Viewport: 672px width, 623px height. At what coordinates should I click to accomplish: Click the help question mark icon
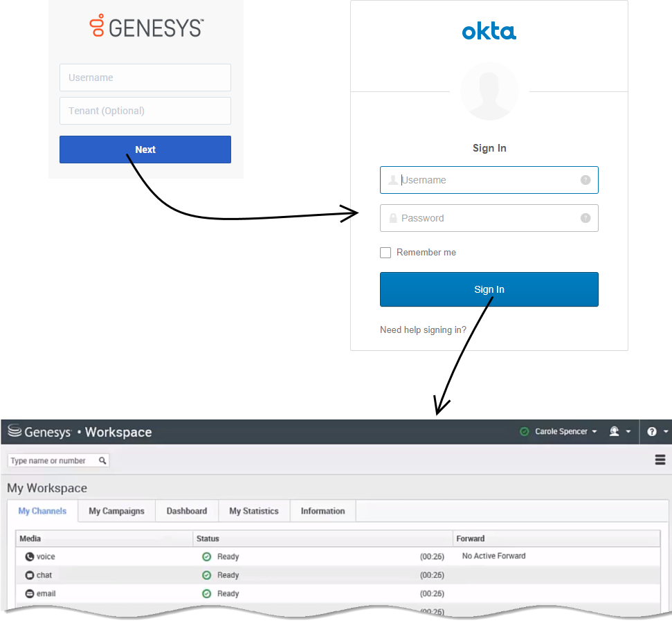[651, 431]
